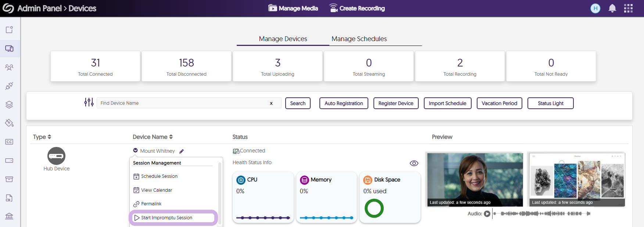
Task: Select the Devices icon in sidebar
Action: 9,48
